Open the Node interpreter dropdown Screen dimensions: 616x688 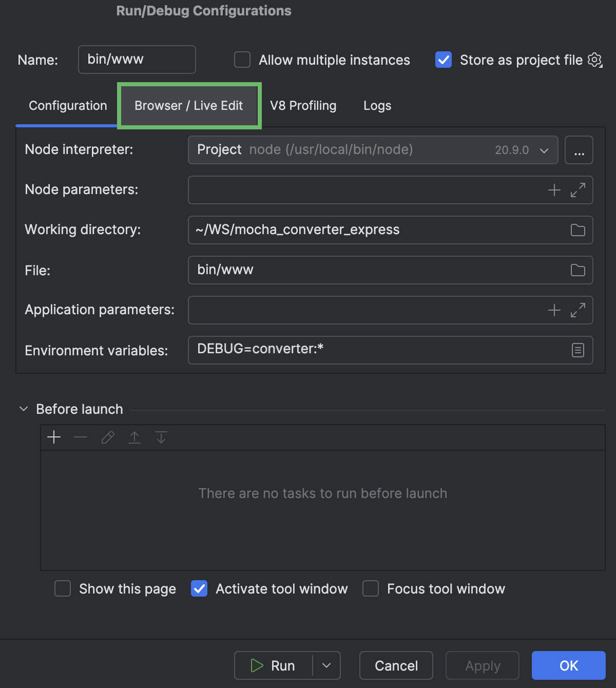543,150
